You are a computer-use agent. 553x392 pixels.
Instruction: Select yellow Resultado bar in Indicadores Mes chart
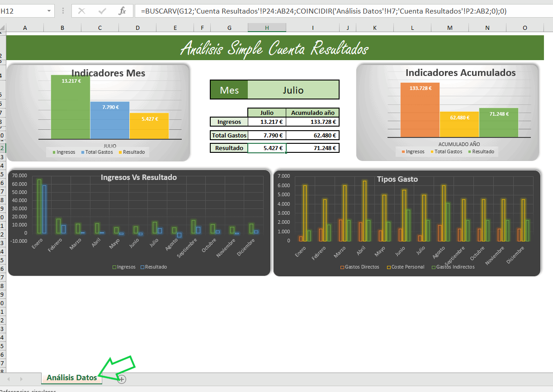click(x=149, y=126)
